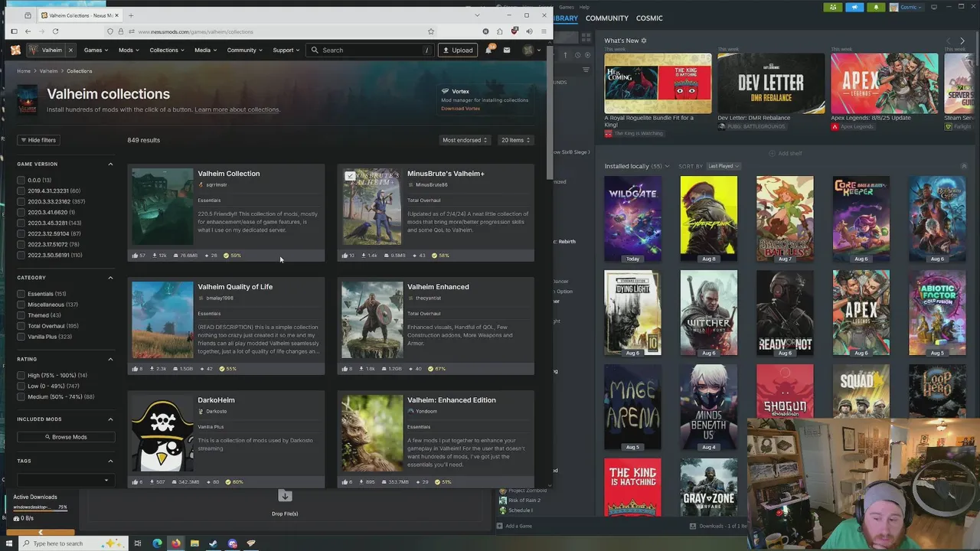Open the Steam announcements blue megaphone icon
This screenshot has height=551, width=980.
tap(854, 8)
